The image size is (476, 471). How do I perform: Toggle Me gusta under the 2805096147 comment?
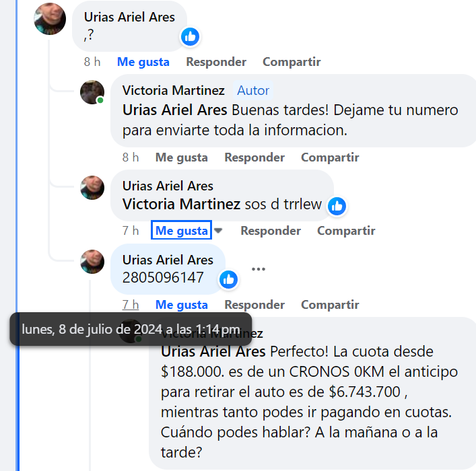coord(182,305)
